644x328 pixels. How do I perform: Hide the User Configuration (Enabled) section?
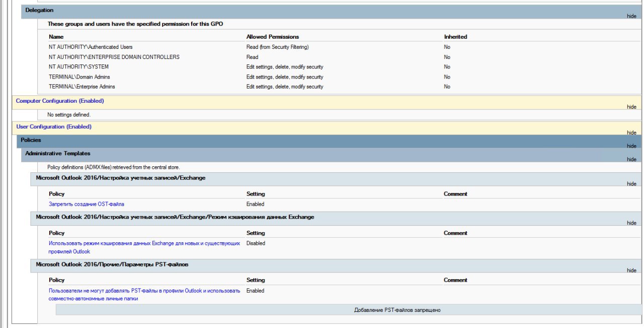(631, 133)
